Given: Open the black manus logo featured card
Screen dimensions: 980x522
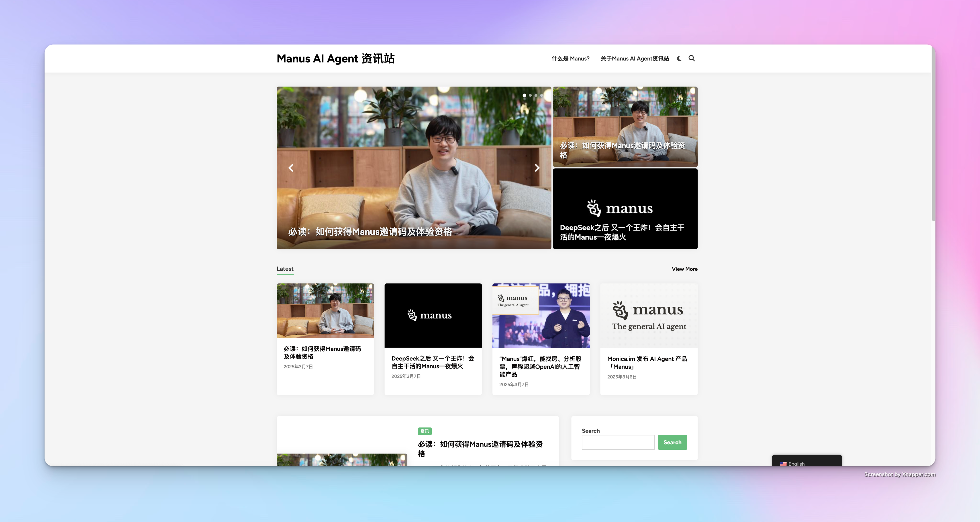Looking at the screenshot, I should [x=625, y=208].
